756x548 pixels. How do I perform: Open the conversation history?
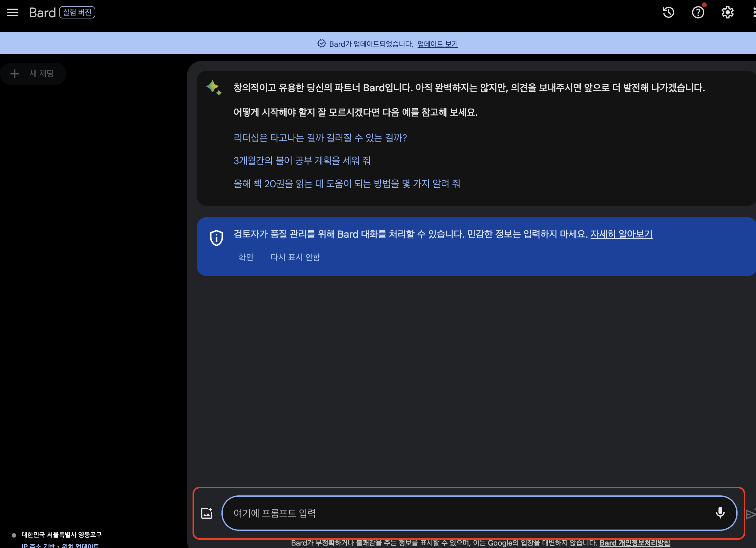(668, 13)
